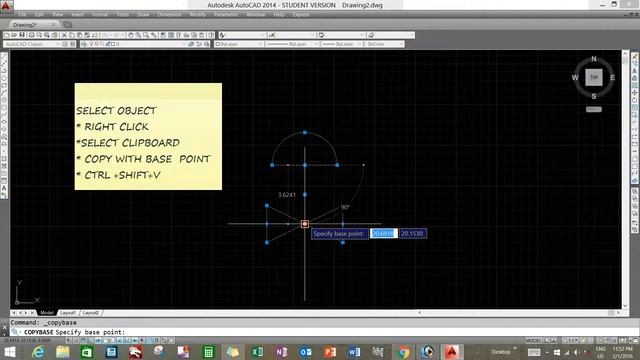The height and width of the screenshot is (360, 640).
Task: Click the Cut scissors icon
Action: [x=64, y=35]
